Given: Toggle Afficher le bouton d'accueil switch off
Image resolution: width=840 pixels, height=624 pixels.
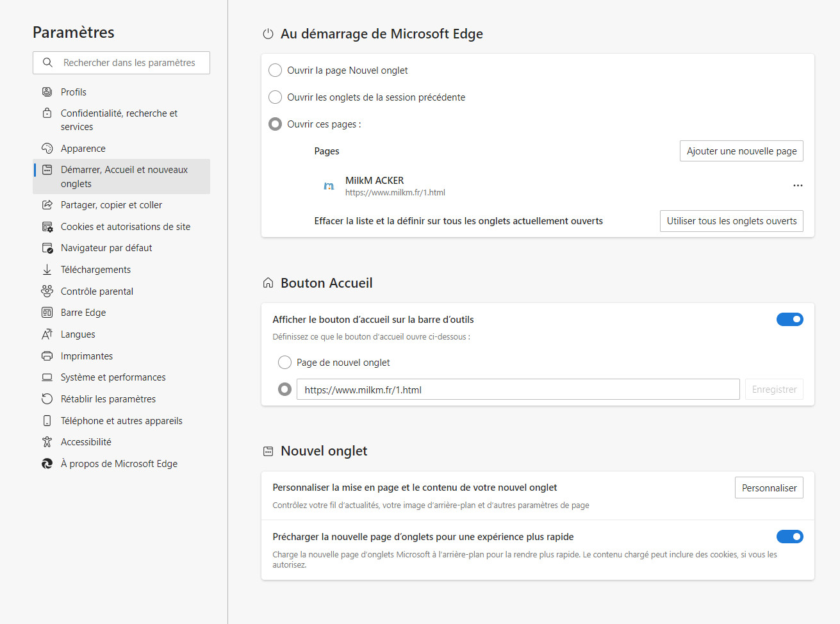Looking at the screenshot, I should coord(790,319).
